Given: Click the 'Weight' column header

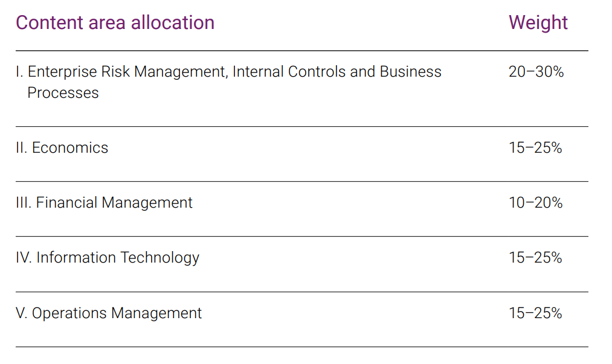Looking at the screenshot, I should click(538, 23).
